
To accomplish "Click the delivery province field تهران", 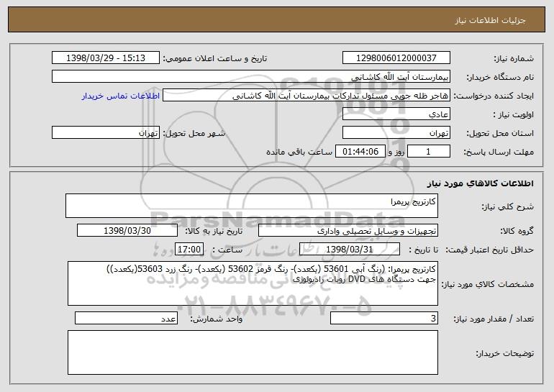I will [x=396, y=133].
